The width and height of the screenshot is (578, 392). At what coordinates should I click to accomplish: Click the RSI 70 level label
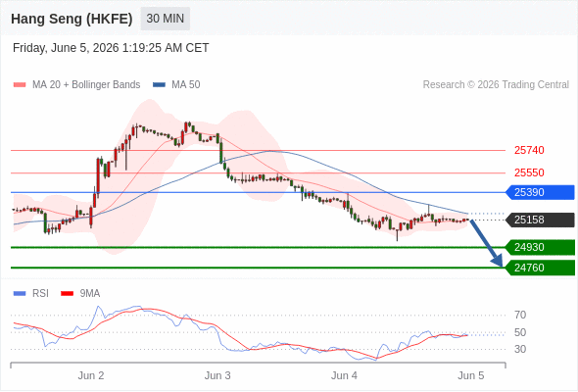pos(520,315)
